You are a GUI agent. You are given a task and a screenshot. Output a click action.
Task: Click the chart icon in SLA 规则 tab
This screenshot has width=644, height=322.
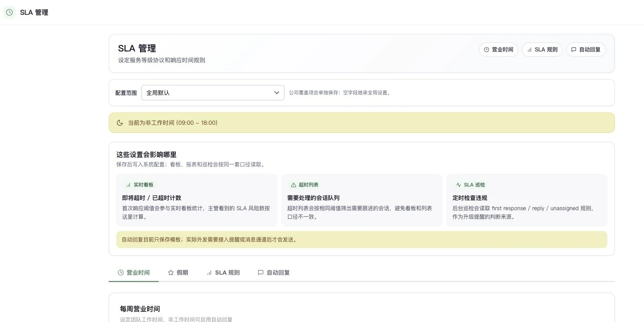coord(209,272)
